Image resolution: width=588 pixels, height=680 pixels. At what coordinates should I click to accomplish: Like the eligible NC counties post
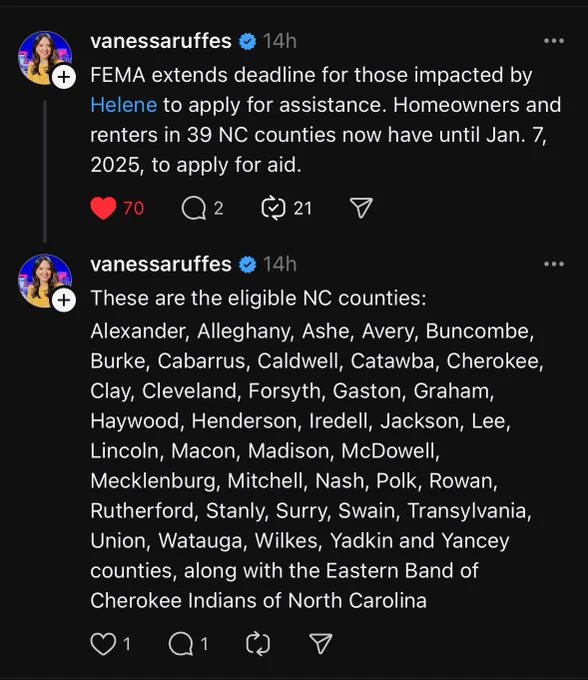[103, 644]
